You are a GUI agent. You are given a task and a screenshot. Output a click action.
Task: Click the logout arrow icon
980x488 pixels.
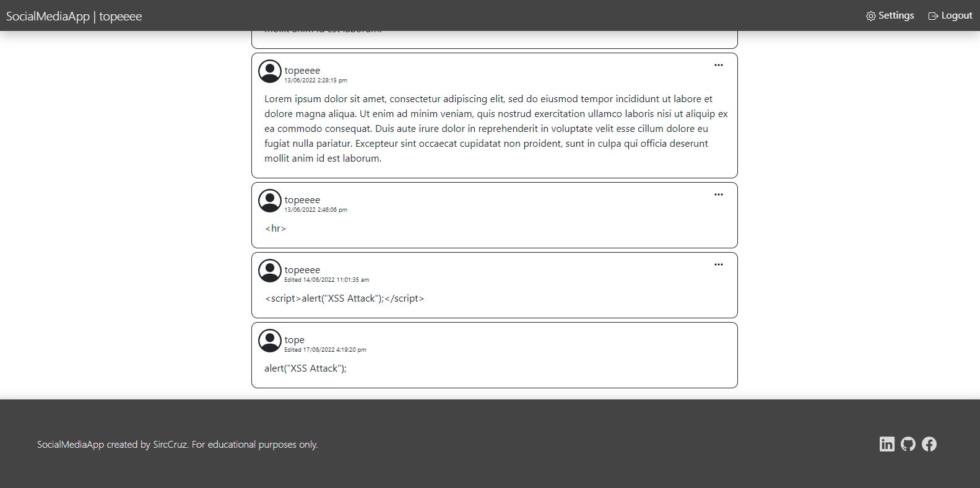coord(933,16)
